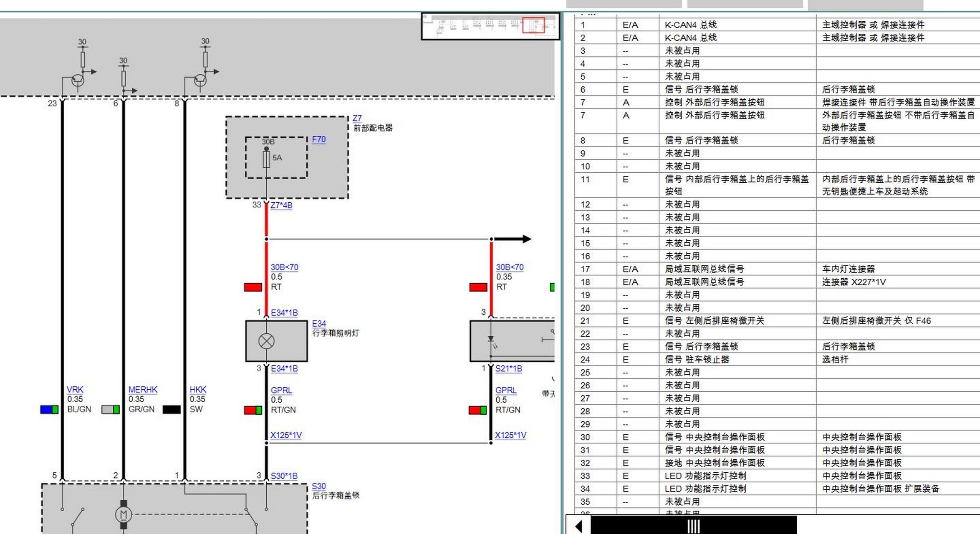Click the black HKK wire color swatch

172,409
